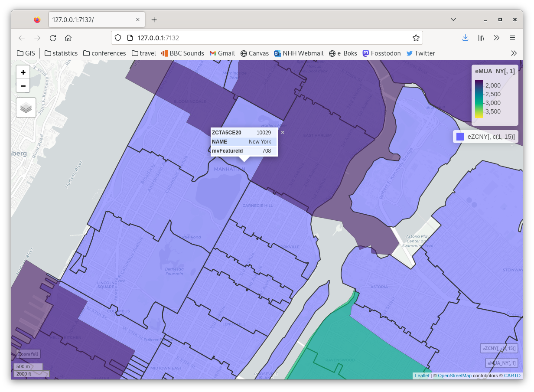Toggle tracking protection via the shield icon
The image size is (534, 392).
tap(117, 38)
